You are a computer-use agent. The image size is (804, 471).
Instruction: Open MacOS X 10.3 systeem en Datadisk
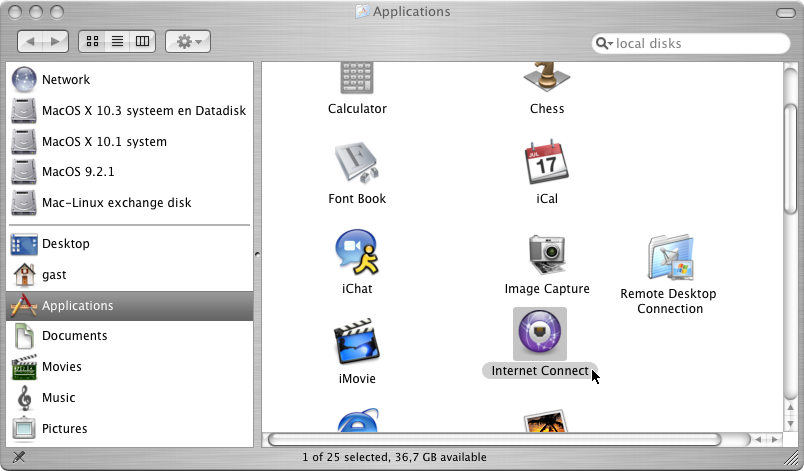click(x=129, y=110)
